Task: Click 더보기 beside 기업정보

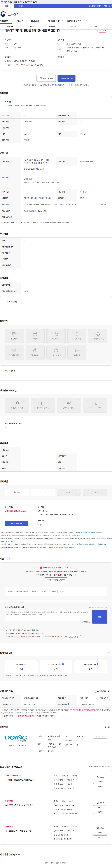Action: tap(108, 727)
